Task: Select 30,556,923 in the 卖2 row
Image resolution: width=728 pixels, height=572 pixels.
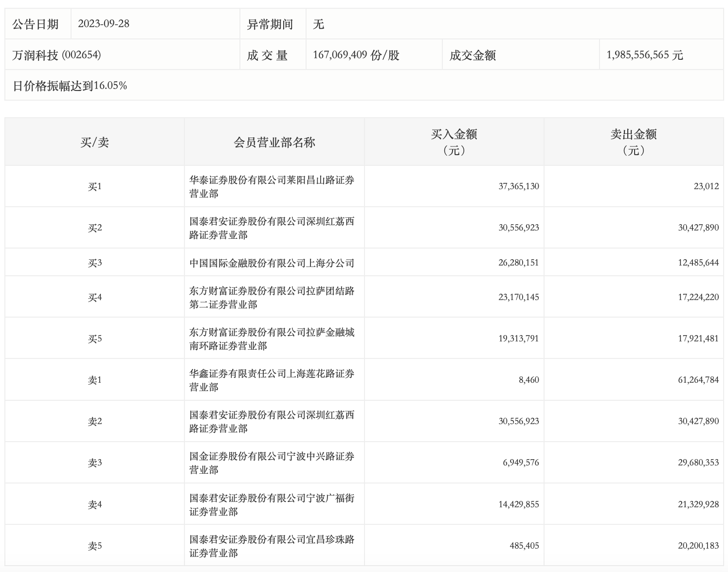Action: pyautogui.click(x=519, y=421)
